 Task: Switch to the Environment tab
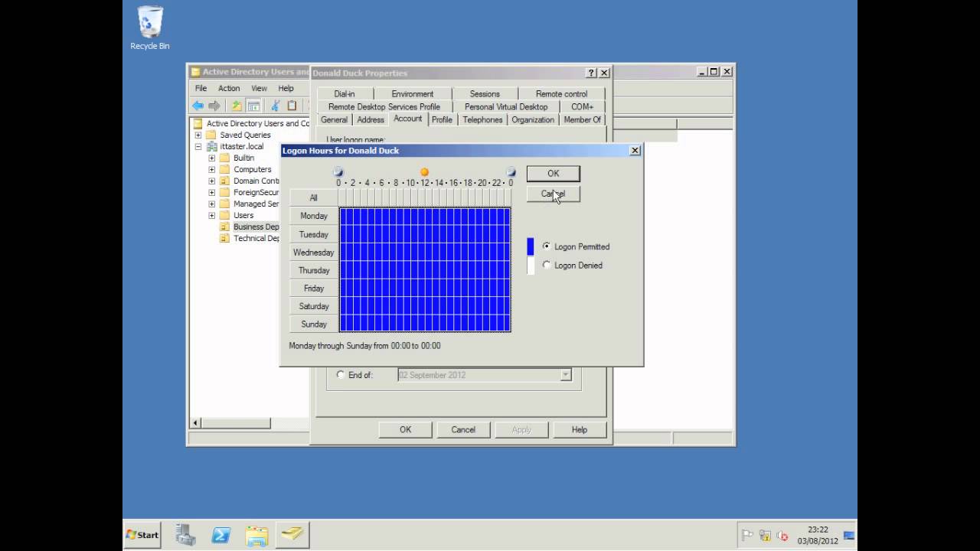(x=413, y=93)
